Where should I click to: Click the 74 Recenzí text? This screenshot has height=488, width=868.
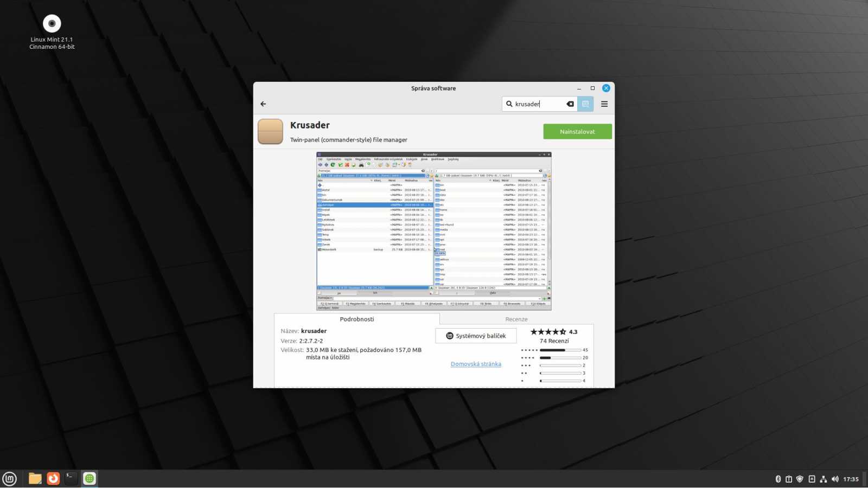point(554,341)
